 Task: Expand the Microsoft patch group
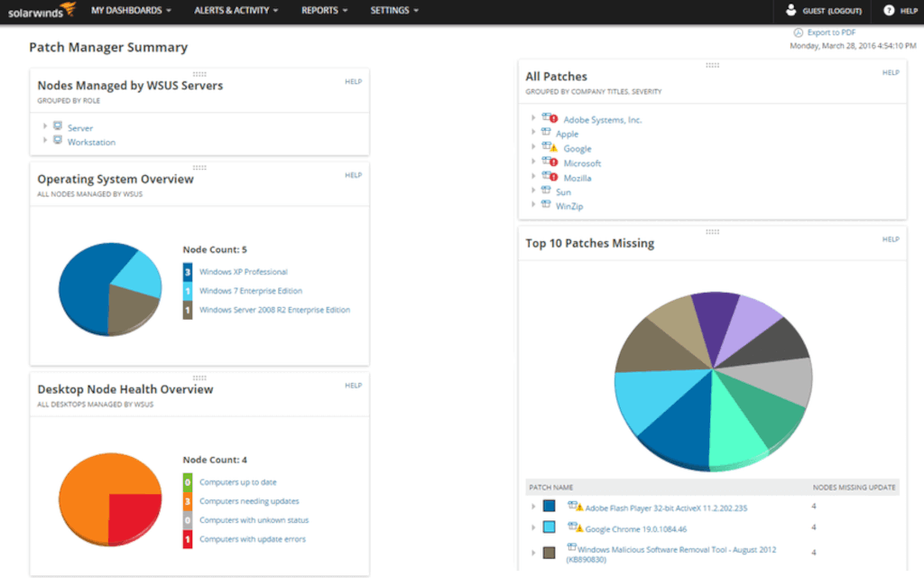[533, 162]
